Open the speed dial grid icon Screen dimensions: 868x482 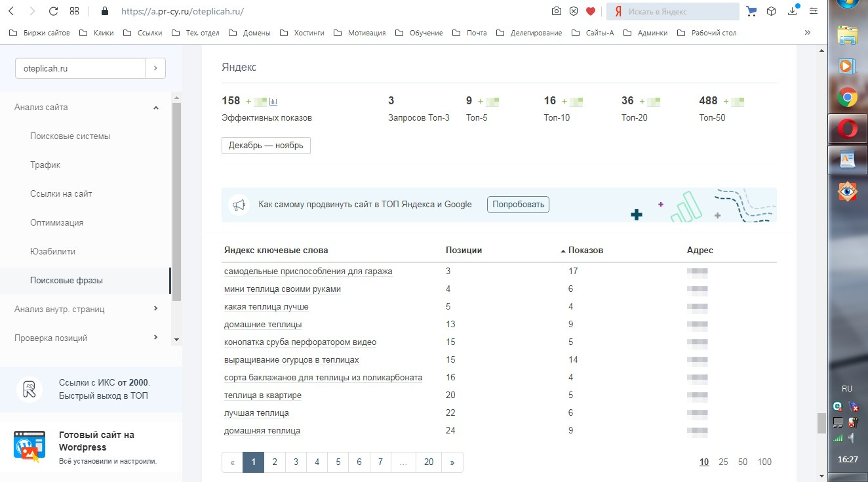(x=74, y=11)
